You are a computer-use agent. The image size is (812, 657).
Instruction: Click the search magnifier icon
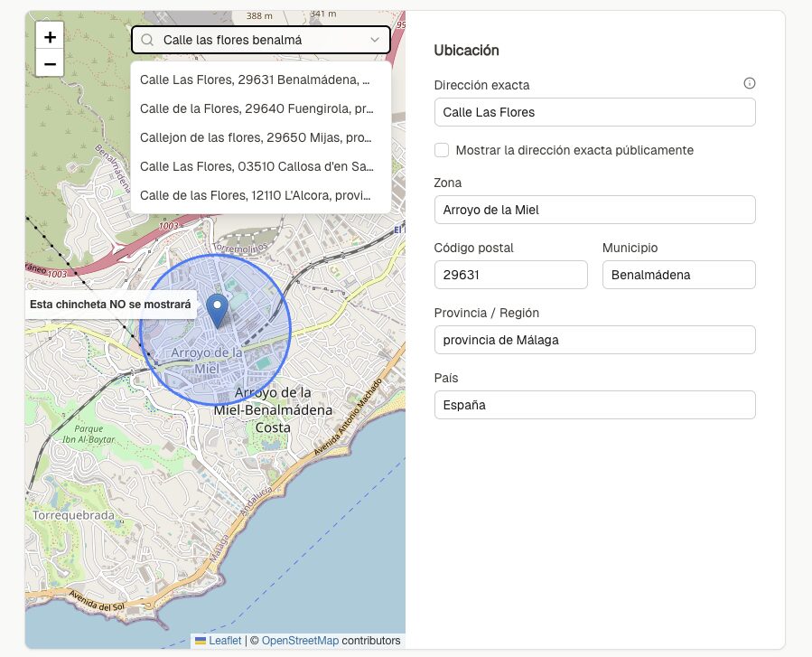[x=147, y=40]
